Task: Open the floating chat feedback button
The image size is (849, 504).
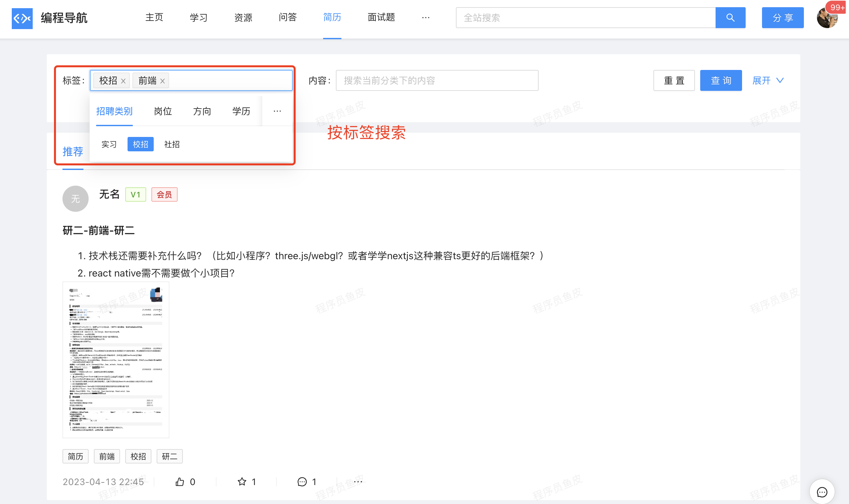Action: click(x=822, y=492)
